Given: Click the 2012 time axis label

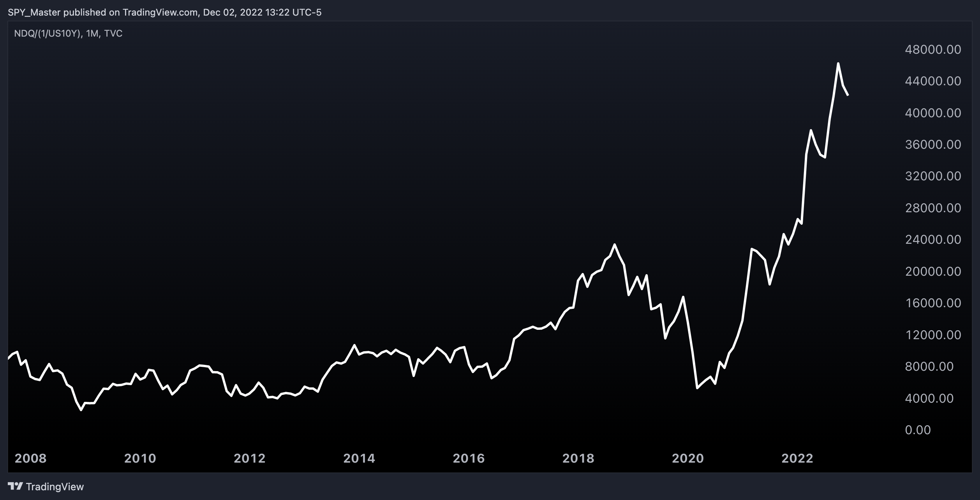Looking at the screenshot, I should [x=249, y=458].
